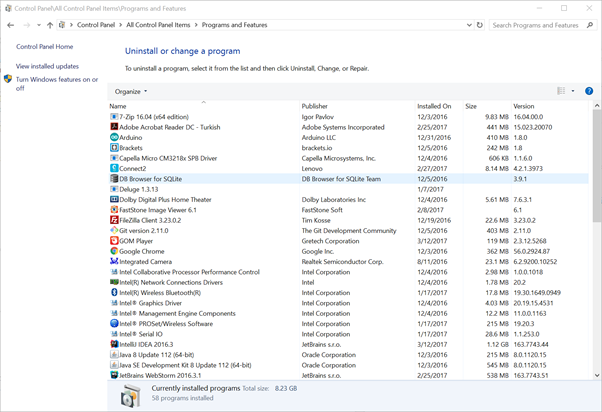Image resolution: width=602 pixels, height=412 pixels.
Task: Refresh the Programs and Features list
Action: coord(480,25)
